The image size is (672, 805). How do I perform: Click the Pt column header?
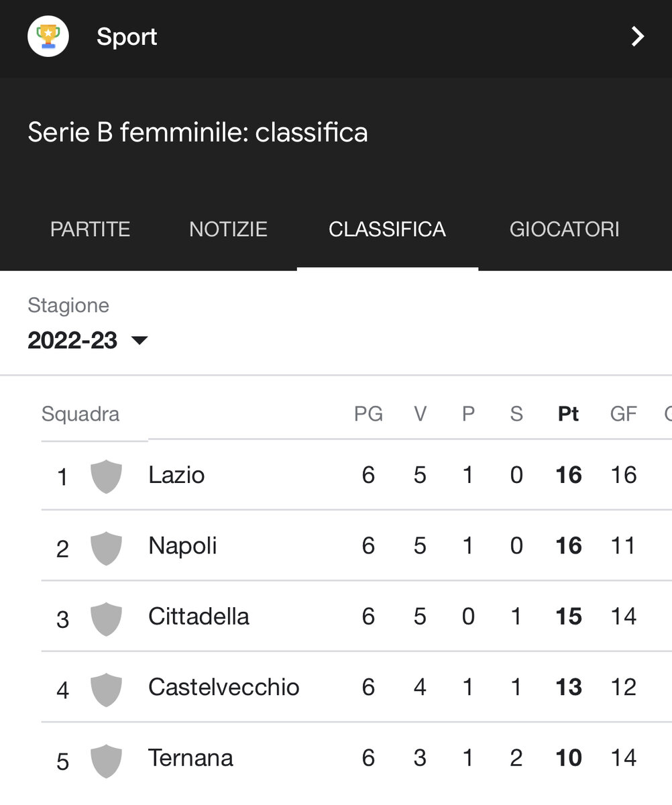click(x=569, y=414)
